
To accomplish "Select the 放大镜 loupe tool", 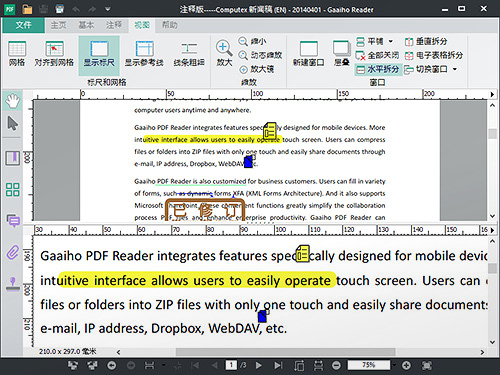I will click(x=257, y=69).
